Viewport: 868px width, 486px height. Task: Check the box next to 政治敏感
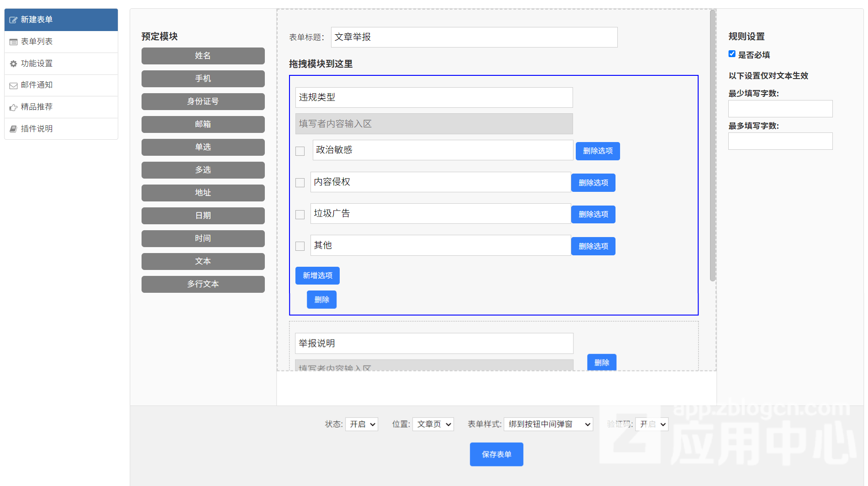tap(300, 151)
